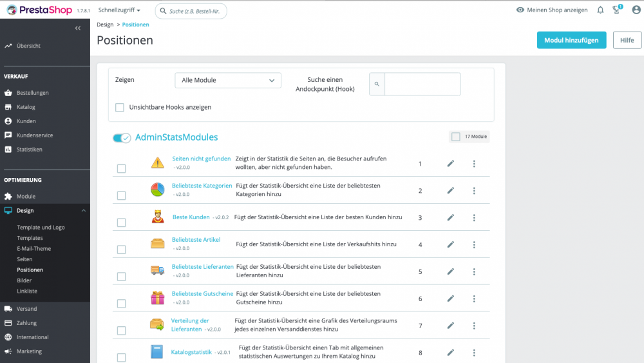Image resolution: width=644 pixels, height=363 pixels.
Task: Tick checkbox for Beliebteste Lieferanten
Action: (122, 277)
